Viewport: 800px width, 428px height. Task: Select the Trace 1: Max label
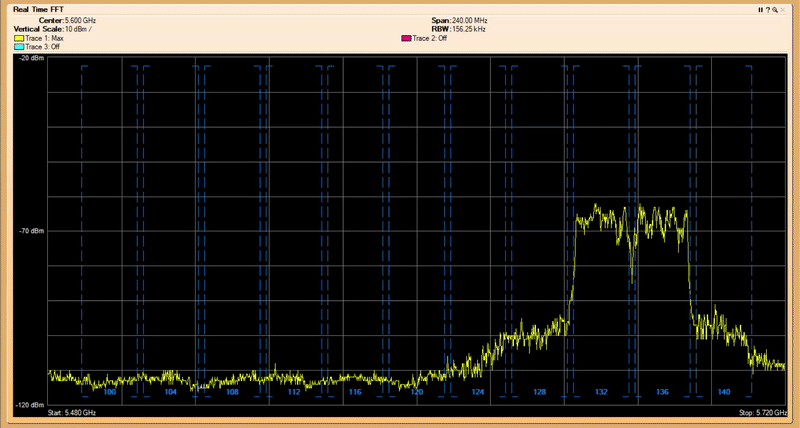(44, 38)
